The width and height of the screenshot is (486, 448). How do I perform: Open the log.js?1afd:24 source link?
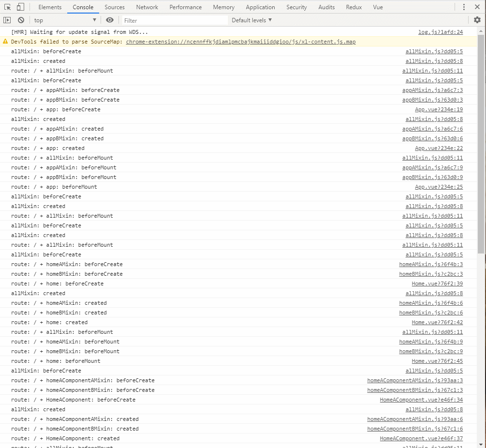[x=441, y=32]
